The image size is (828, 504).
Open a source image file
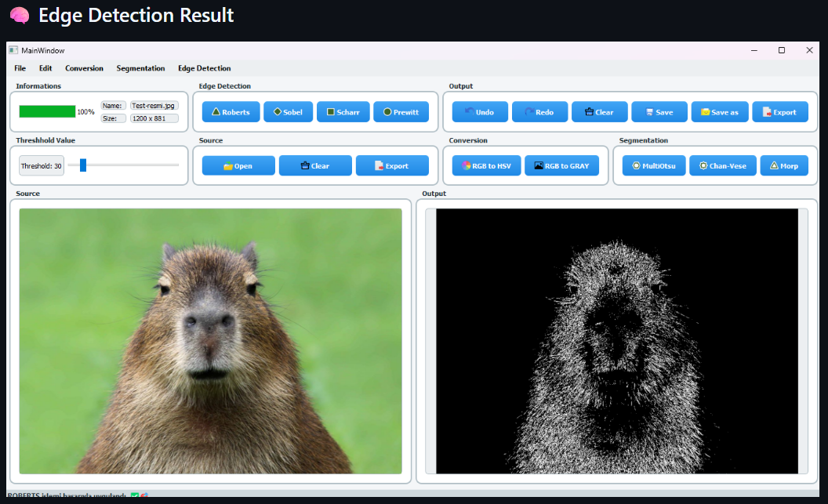pyautogui.click(x=238, y=166)
